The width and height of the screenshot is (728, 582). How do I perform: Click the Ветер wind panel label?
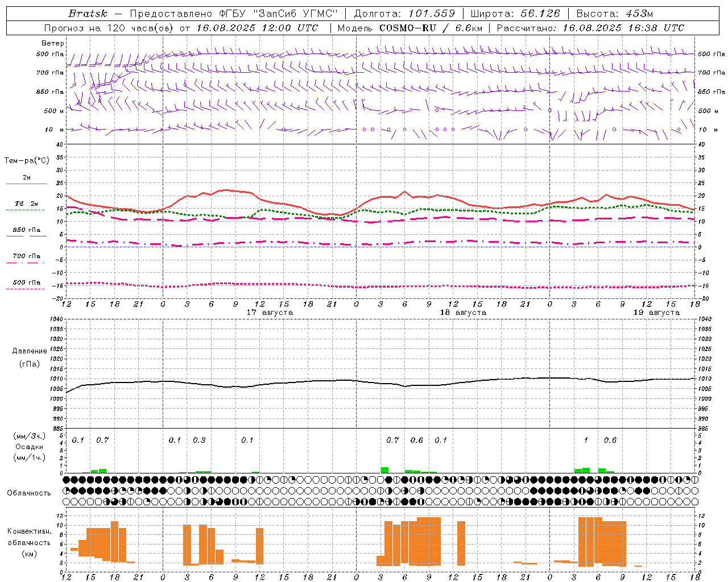click(x=53, y=43)
